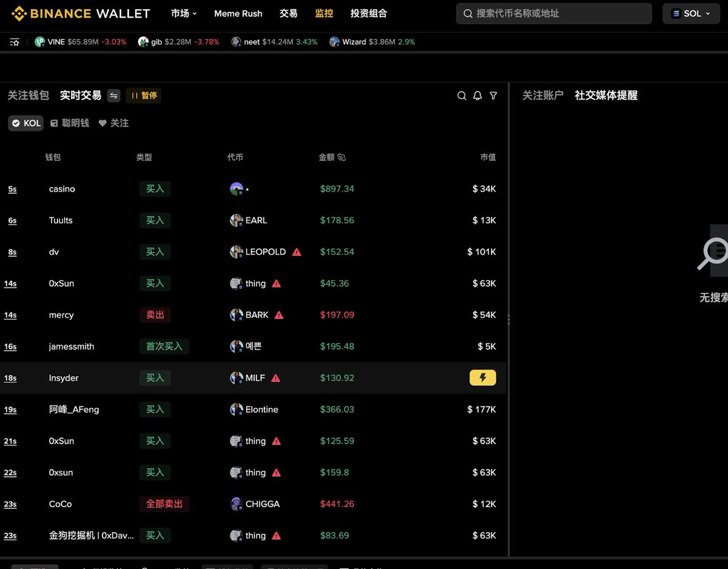
Task: Click the 市值 column header
Action: (x=488, y=157)
